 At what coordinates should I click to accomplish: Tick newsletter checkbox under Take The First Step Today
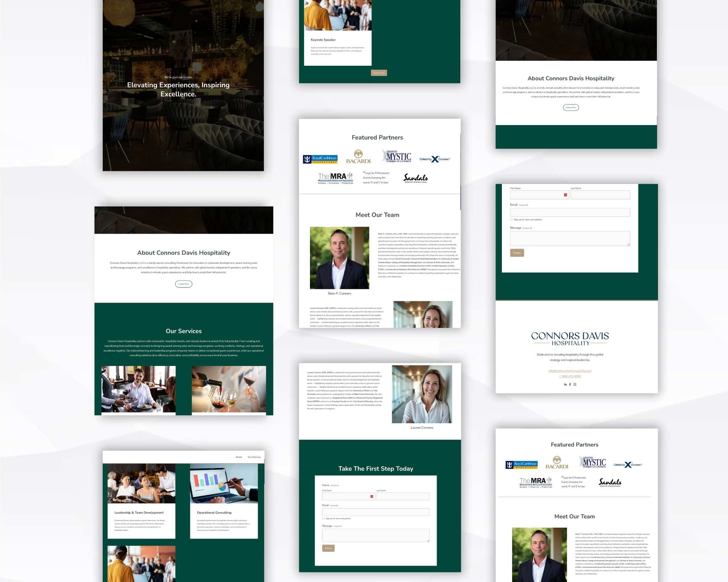(x=323, y=518)
